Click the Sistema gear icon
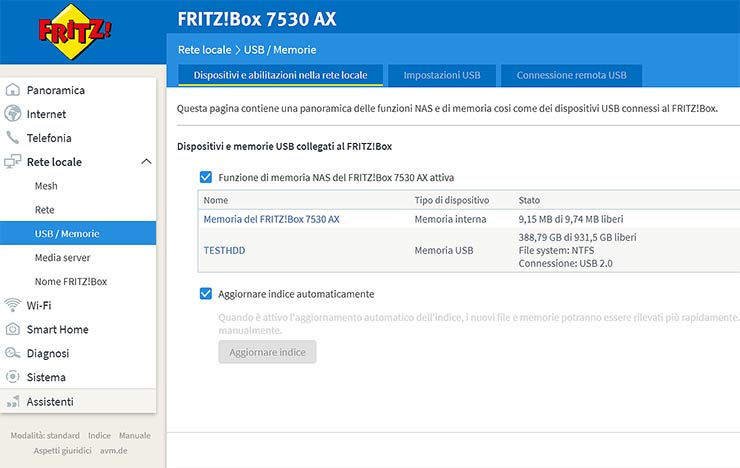This screenshot has width=740, height=468. tap(13, 377)
